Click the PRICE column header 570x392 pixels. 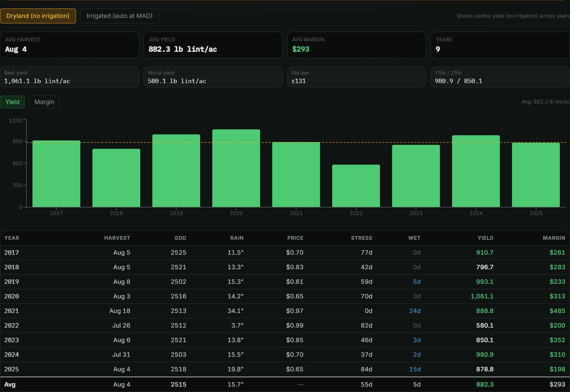[x=295, y=238]
